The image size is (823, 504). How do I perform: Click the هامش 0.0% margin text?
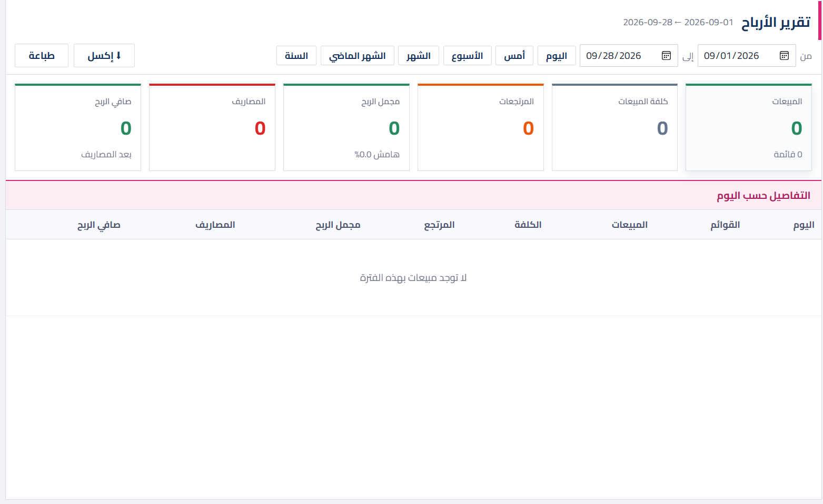pos(377,154)
